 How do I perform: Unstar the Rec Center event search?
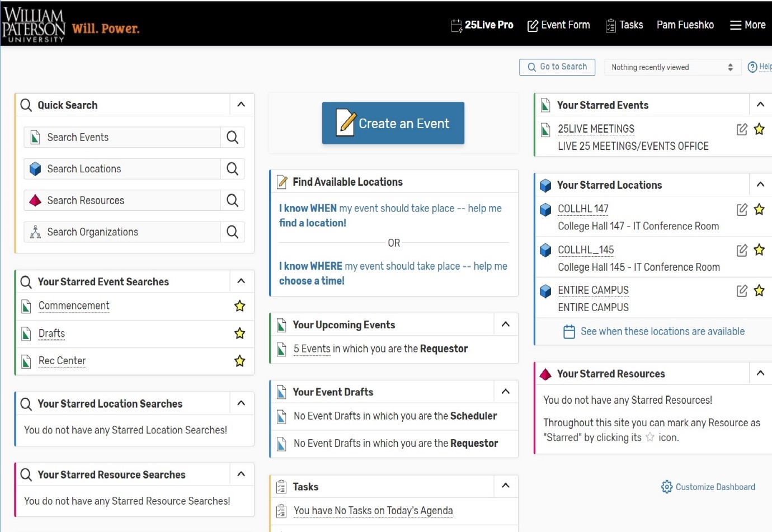point(240,361)
